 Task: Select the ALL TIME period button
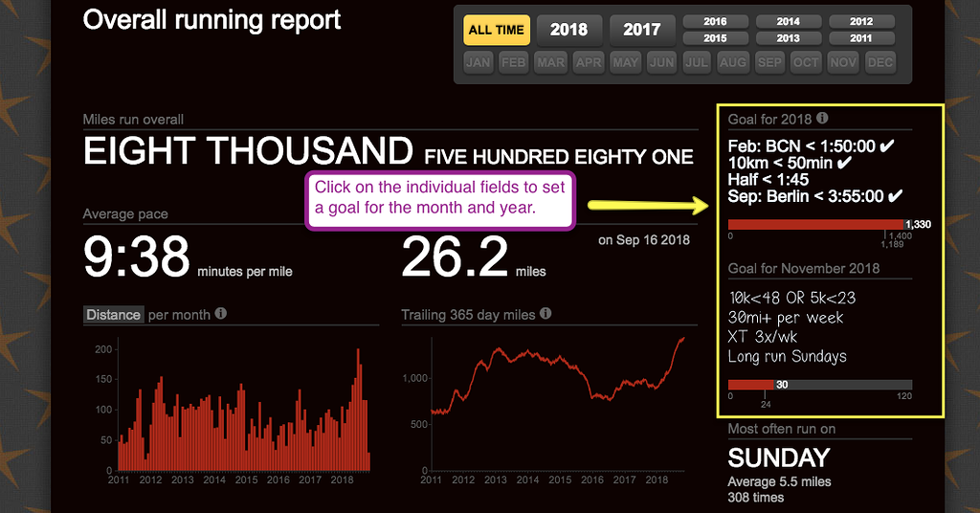coord(496,30)
